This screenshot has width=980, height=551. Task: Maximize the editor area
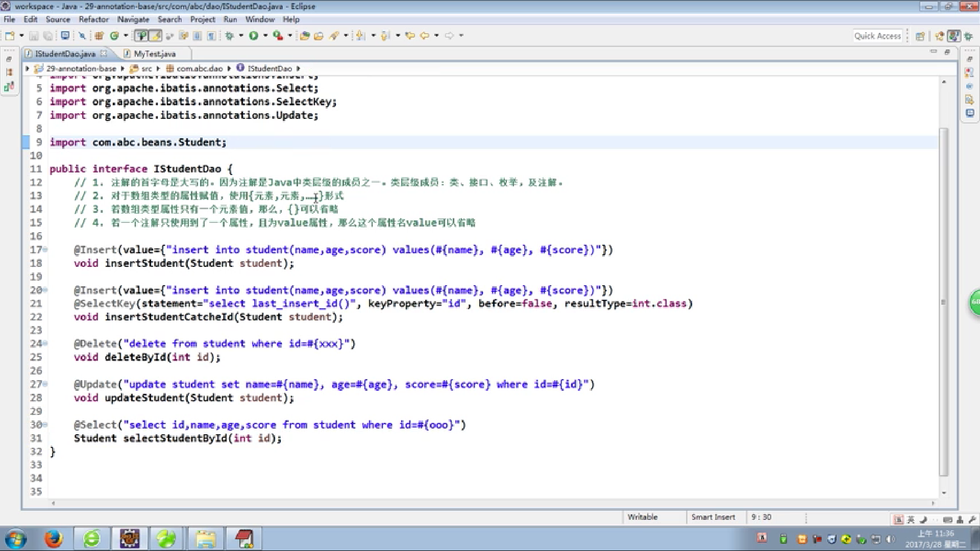tap(947, 52)
